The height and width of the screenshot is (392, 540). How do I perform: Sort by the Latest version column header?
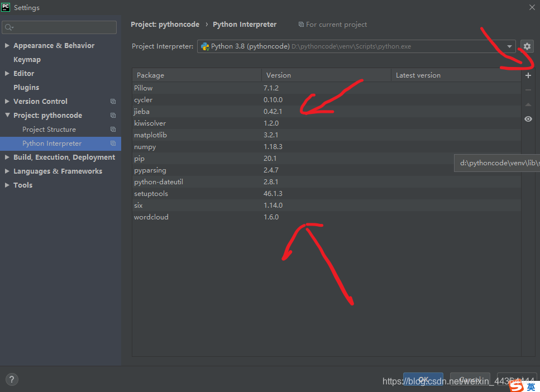coord(456,75)
